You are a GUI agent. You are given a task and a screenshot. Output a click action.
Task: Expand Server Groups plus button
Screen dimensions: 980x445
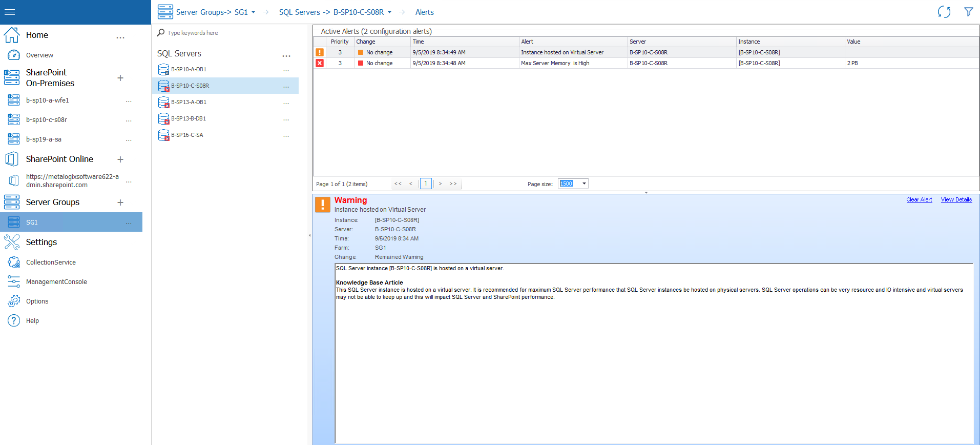click(120, 203)
